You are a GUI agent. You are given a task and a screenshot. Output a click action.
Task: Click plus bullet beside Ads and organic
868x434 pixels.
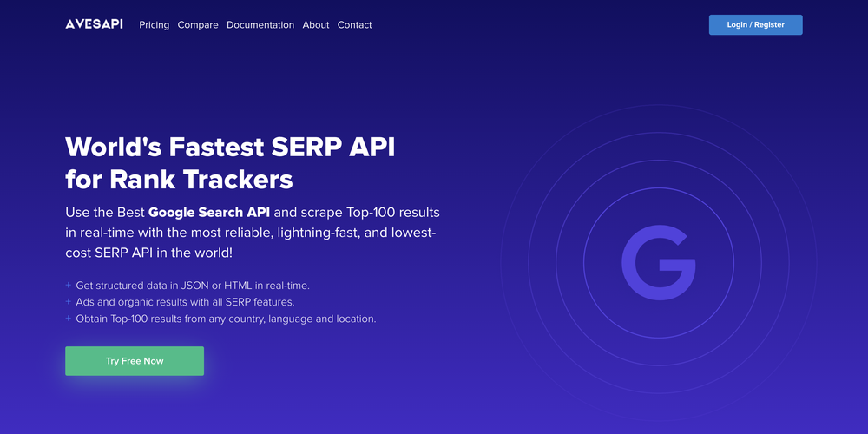point(68,302)
